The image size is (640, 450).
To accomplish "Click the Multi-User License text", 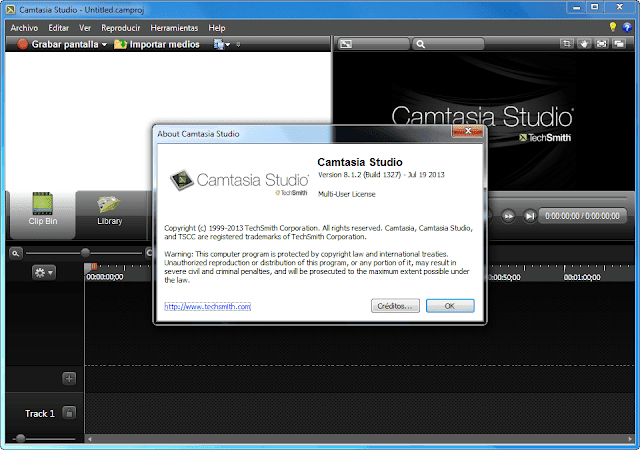I will [347, 194].
